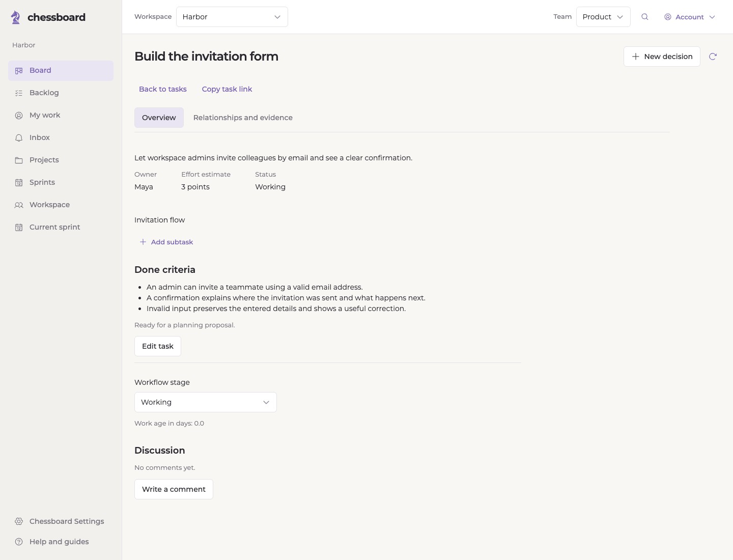Viewport: 733px width, 560px height.
Task: Click the Sprints calendar icon
Action: click(x=19, y=183)
